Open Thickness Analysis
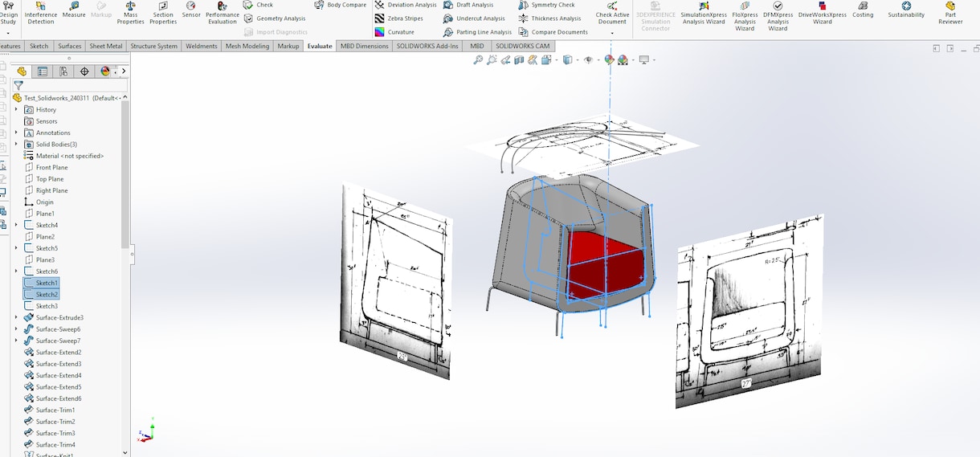Image resolution: width=980 pixels, height=457 pixels. (549, 18)
